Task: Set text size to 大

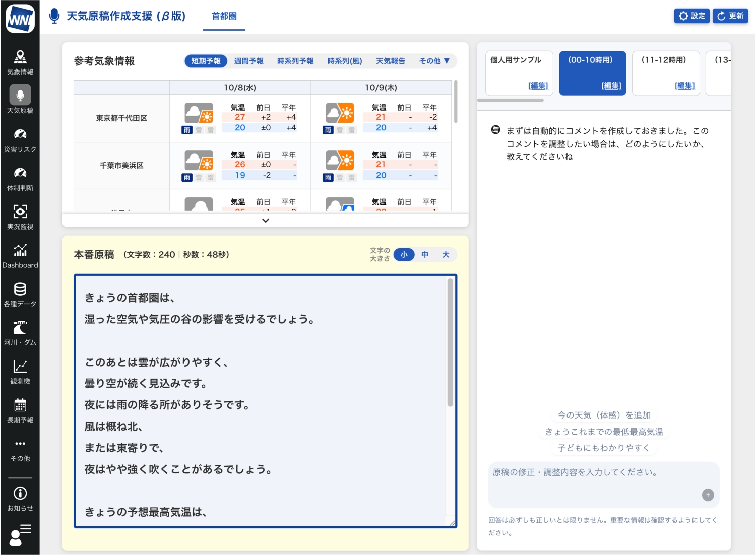Action: tap(446, 255)
